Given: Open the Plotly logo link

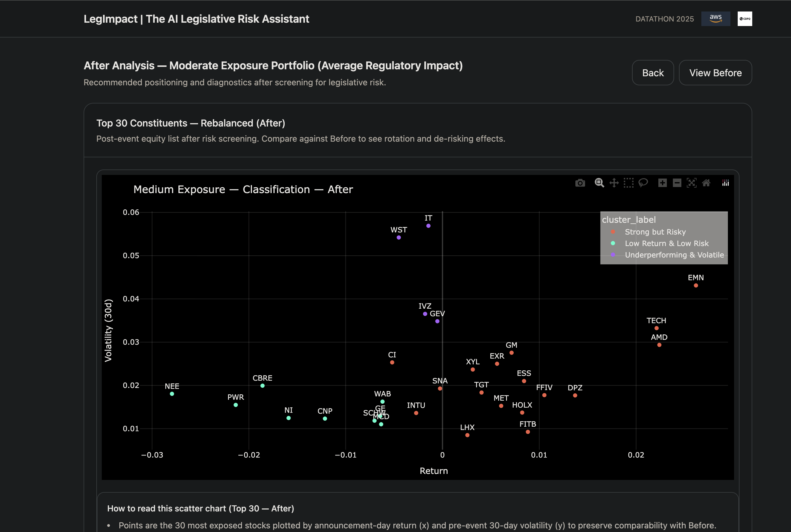Looking at the screenshot, I should (726, 183).
